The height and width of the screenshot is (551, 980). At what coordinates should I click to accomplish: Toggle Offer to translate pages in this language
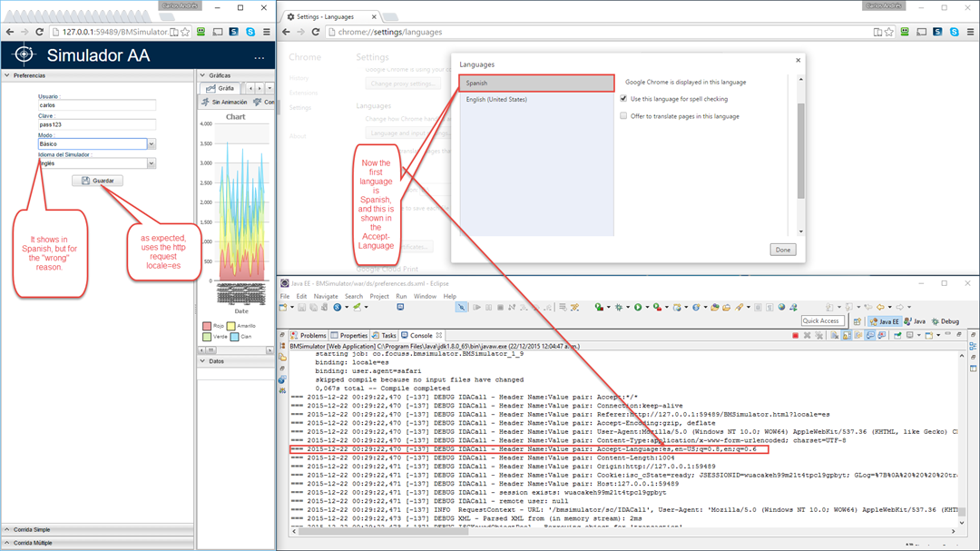click(x=623, y=115)
